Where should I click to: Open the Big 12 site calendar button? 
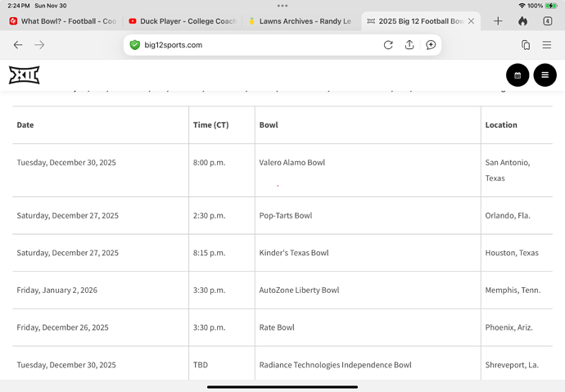point(518,75)
